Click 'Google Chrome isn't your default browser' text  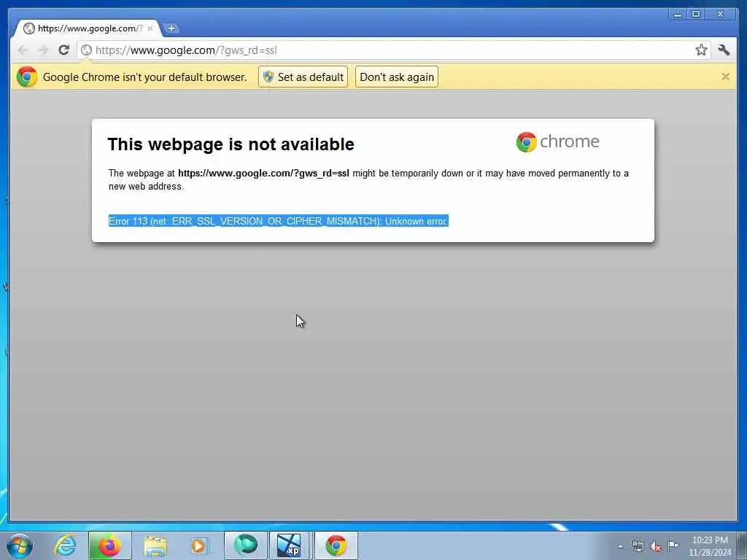point(145,77)
